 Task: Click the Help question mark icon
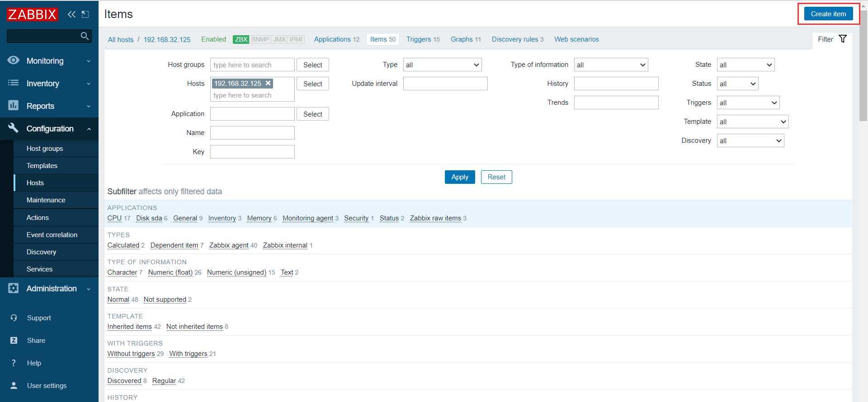coord(14,363)
